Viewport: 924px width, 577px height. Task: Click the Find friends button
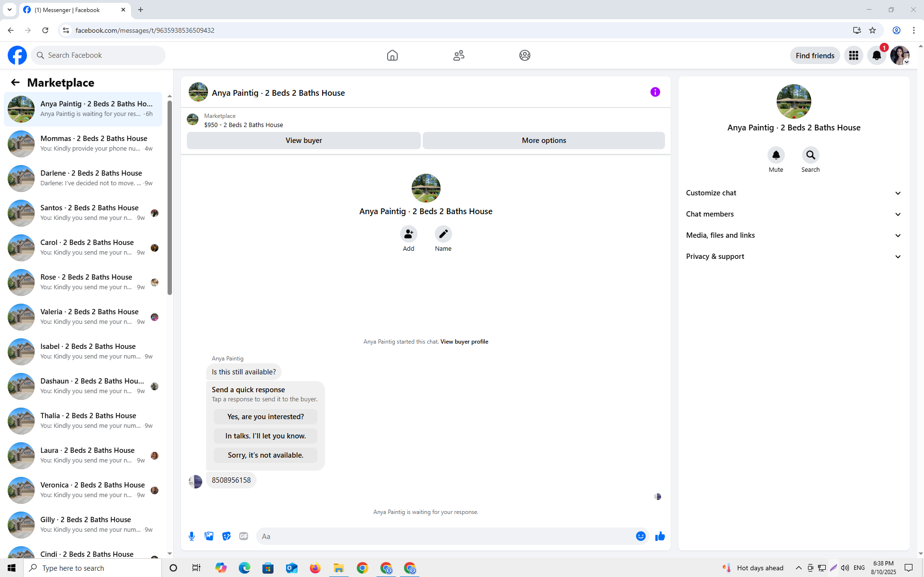[x=815, y=55]
